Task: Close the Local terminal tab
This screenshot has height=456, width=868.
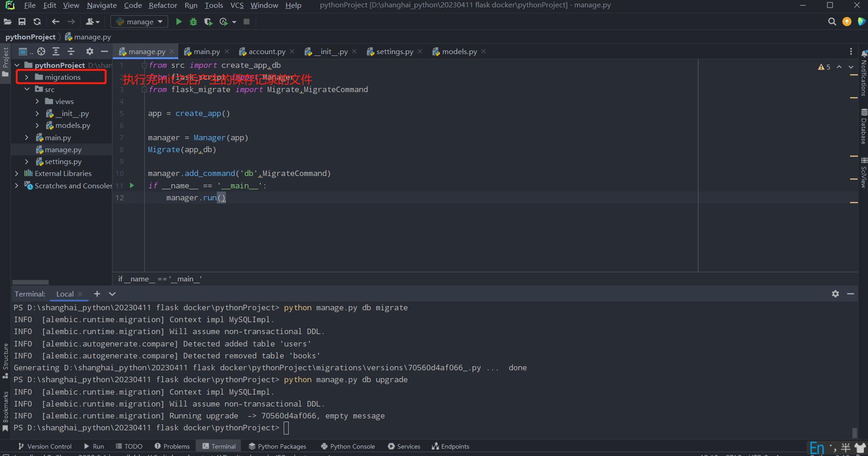Action: [x=80, y=294]
